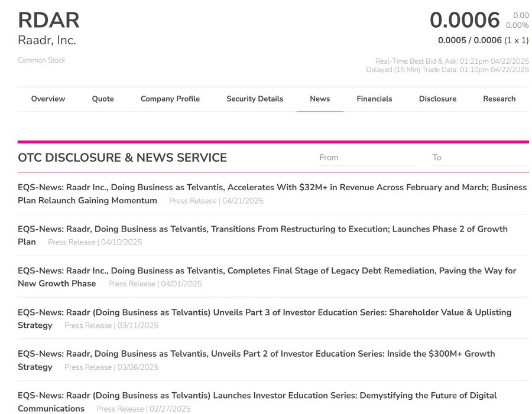Click the 0.0006 last price value
The width and height of the screenshot is (532, 414).
(x=465, y=20)
